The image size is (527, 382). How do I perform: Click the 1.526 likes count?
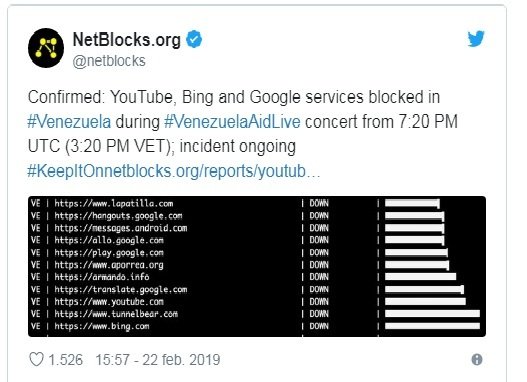tap(66, 359)
